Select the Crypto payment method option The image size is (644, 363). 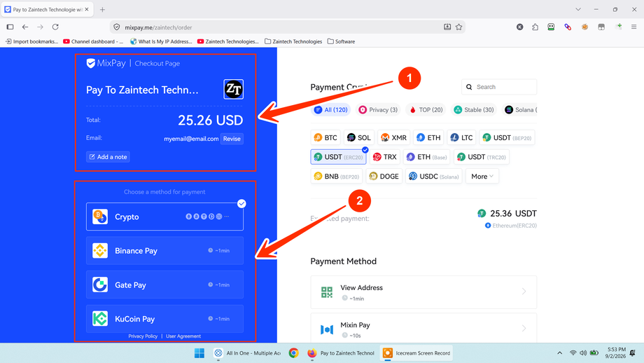coord(164,217)
